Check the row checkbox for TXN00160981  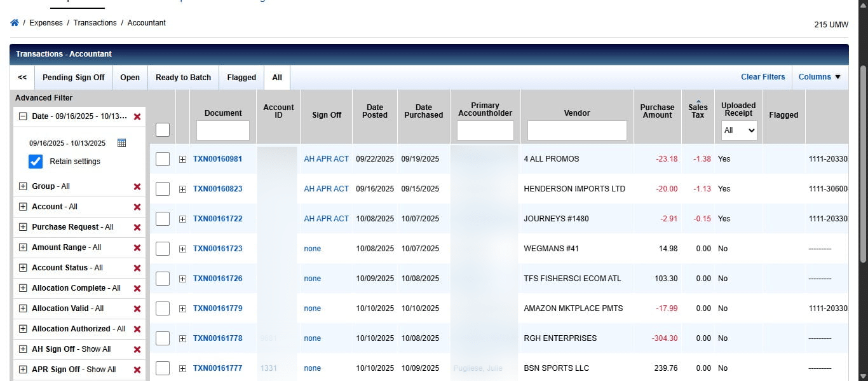pos(162,158)
